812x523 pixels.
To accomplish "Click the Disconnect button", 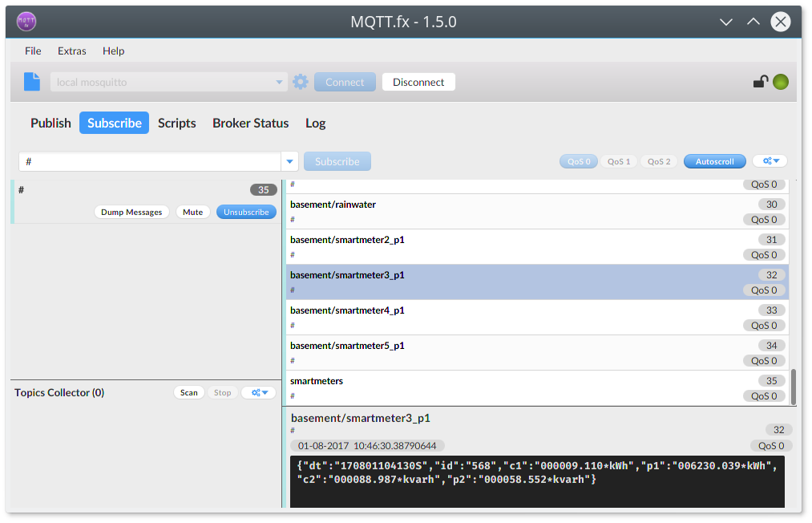I will 418,82.
